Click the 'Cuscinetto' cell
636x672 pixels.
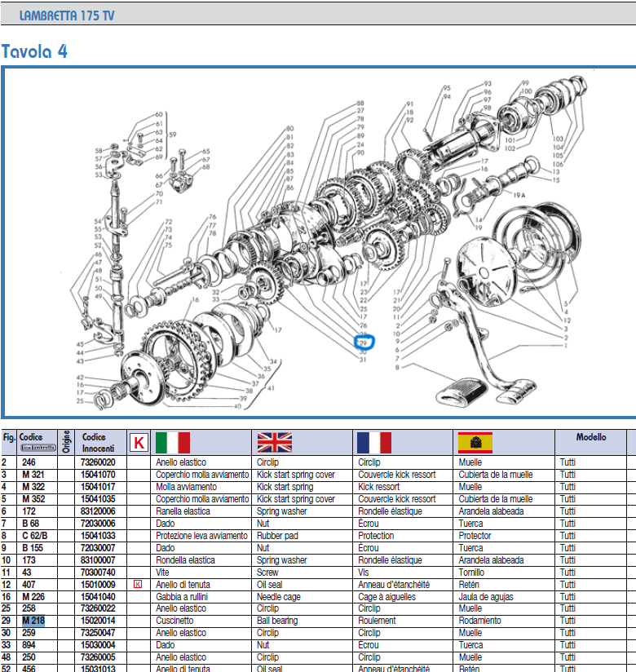click(174, 621)
